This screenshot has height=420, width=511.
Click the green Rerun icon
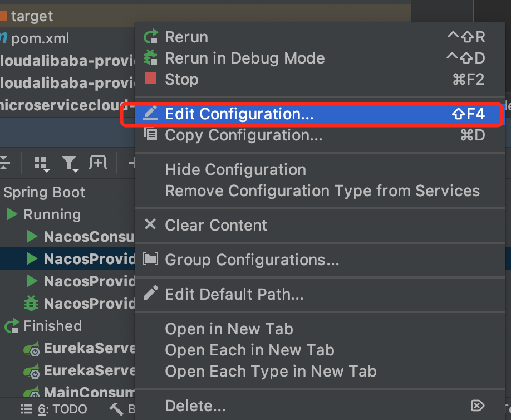[150, 37]
